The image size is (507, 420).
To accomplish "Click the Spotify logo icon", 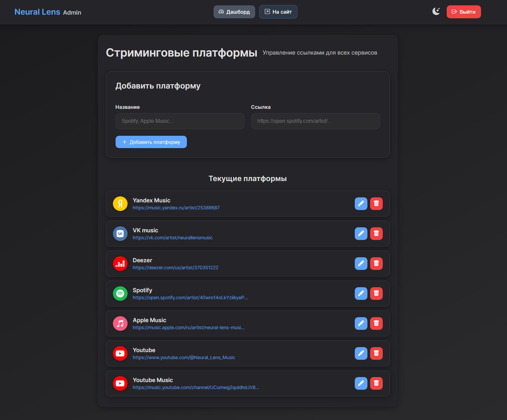I will (x=120, y=294).
